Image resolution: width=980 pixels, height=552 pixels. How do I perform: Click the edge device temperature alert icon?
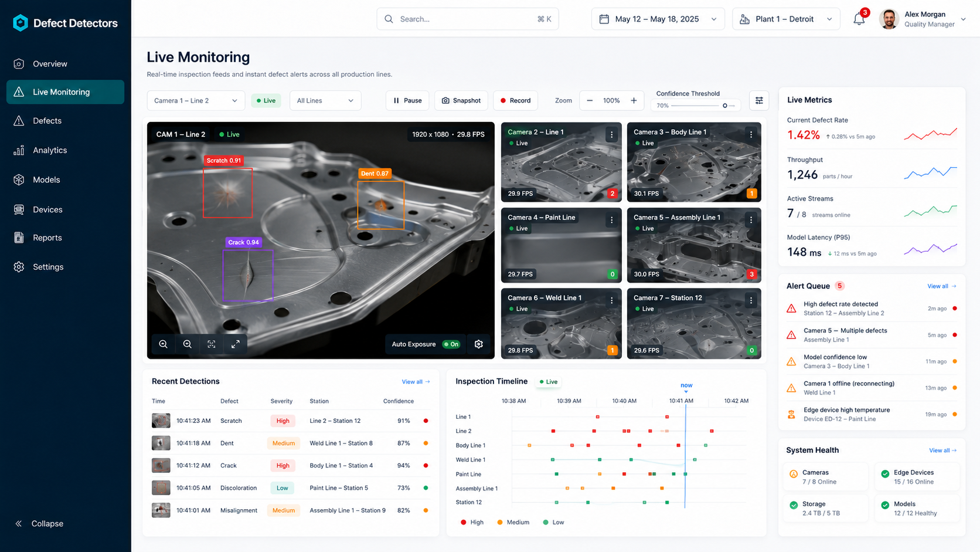[x=791, y=414]
